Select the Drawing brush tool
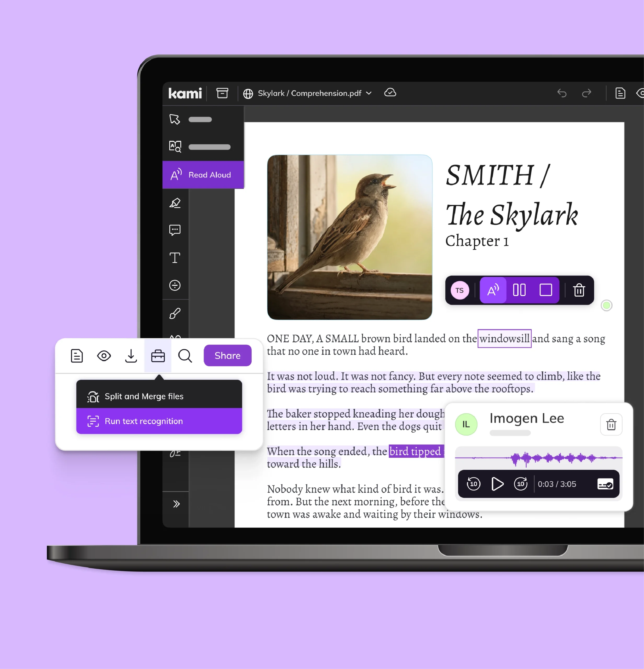Viewport: 644px width, 669px height. pos(175,313)
